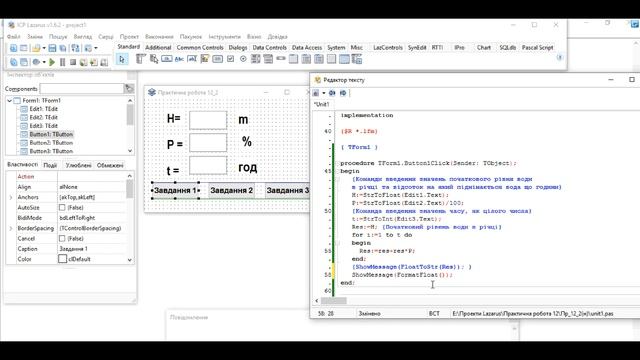Open the Улюблені tab in object inspector

click(x=78, y=165)
